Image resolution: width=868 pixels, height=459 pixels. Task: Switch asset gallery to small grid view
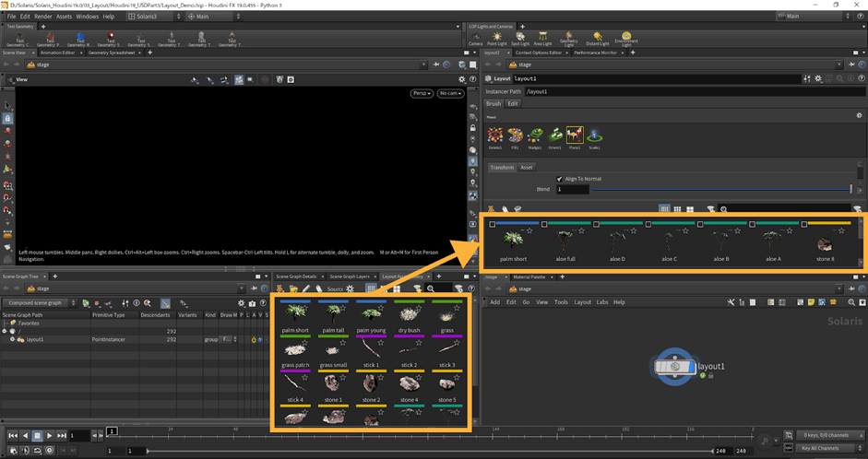[677, 209]
